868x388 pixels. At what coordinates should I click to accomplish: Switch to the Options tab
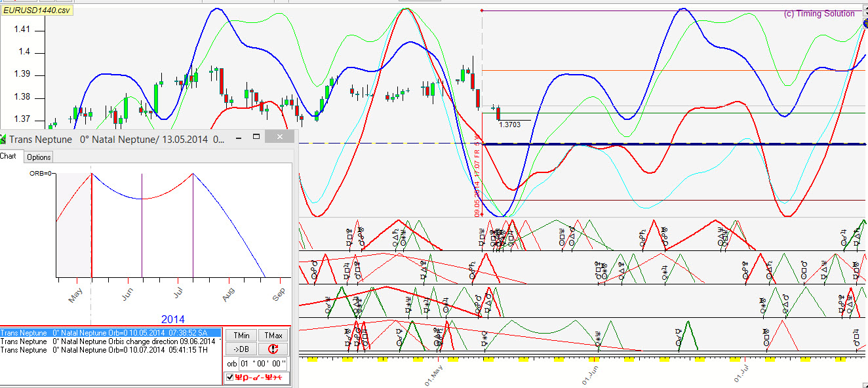point(39,157)
